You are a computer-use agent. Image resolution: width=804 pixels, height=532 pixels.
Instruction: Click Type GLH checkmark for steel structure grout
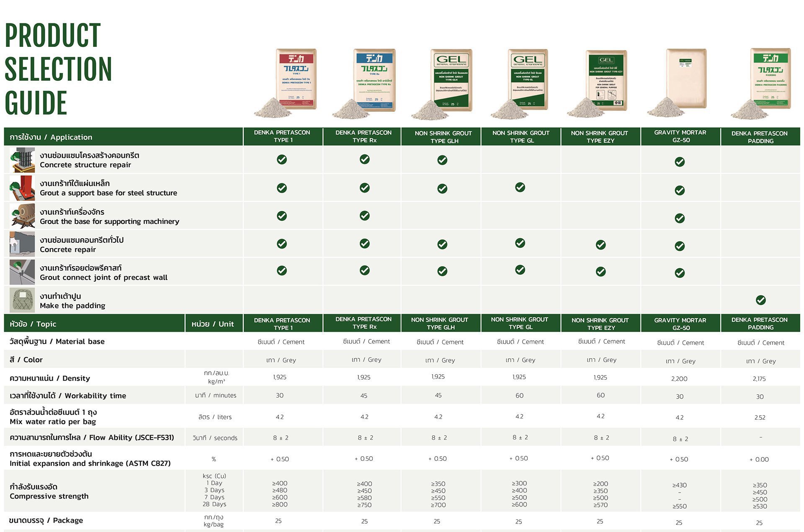[442, 189]
